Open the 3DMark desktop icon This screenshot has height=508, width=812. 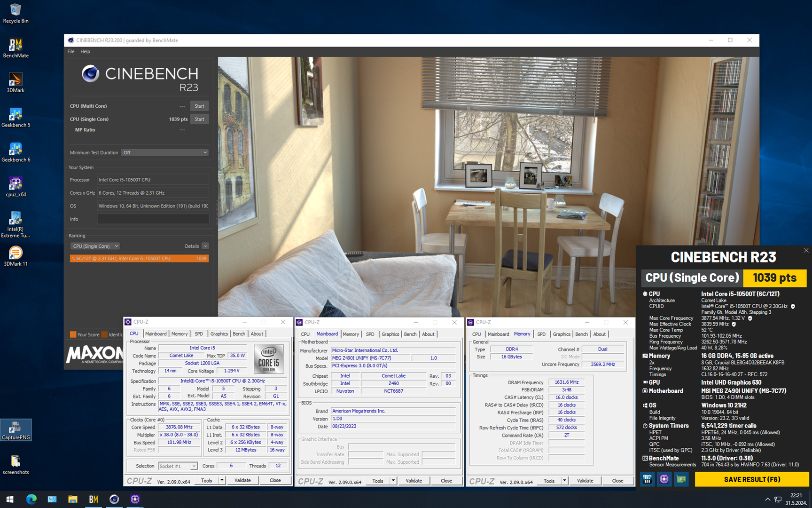pos(16,83)
